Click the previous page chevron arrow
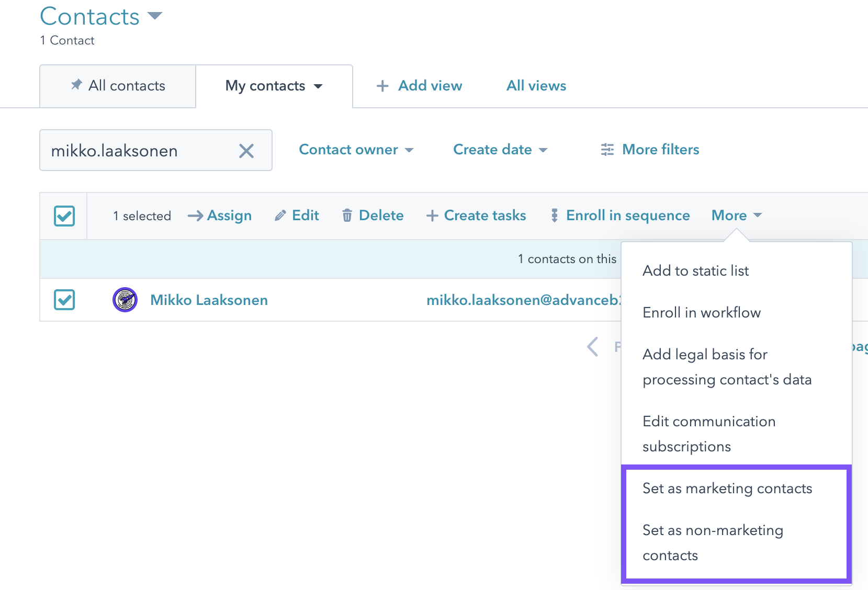 593,346
